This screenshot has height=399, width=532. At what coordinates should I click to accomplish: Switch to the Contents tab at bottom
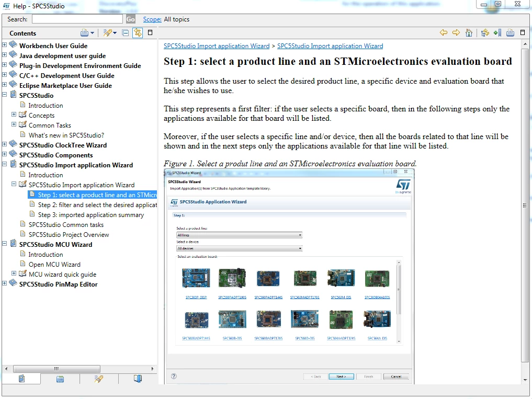coord(21,378)
